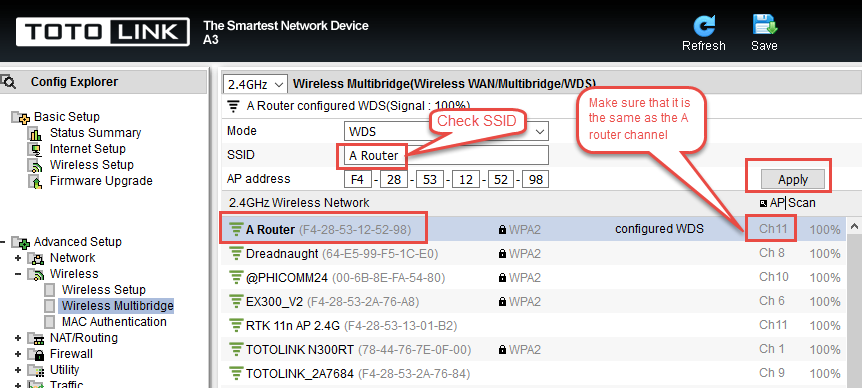Viewport: 862px width, 388px height.
Task: Open Internet Setup icon entry
Action: point(35,149)
